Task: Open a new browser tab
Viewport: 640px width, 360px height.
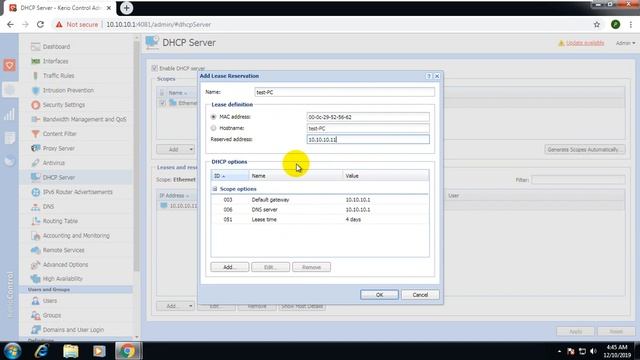Action: pos(127,8)
